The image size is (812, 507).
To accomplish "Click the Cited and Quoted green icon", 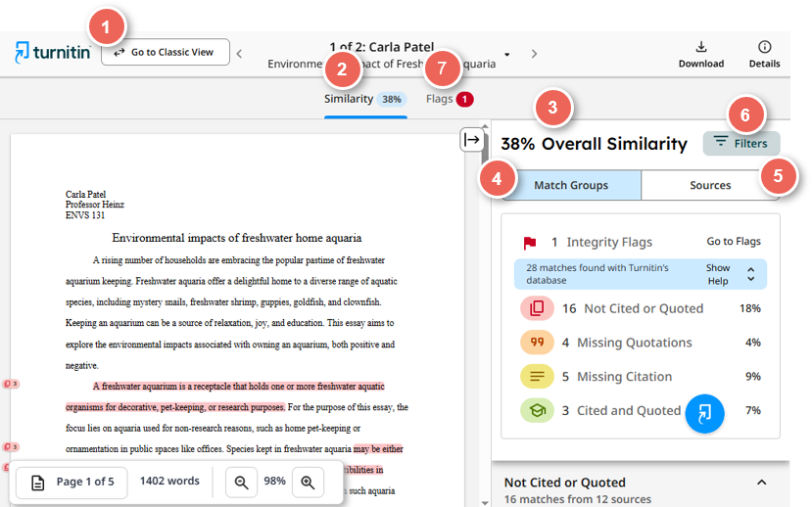I will tap(537, 411).
